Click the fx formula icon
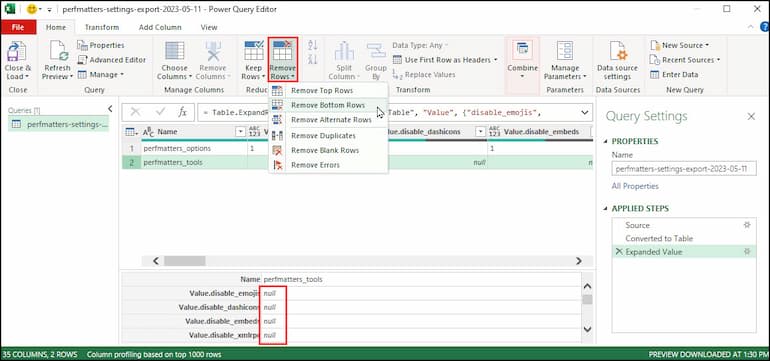The image size is (770, 361). point(182,112)
